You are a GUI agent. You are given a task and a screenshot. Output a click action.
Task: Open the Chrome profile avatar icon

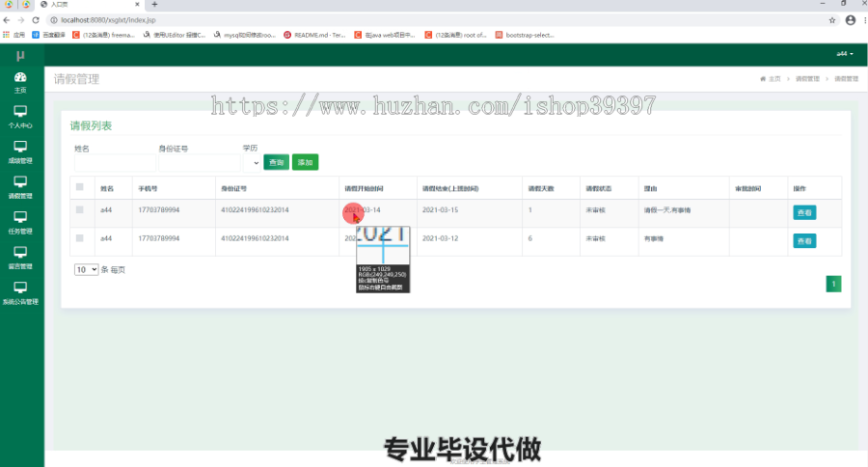851,20
